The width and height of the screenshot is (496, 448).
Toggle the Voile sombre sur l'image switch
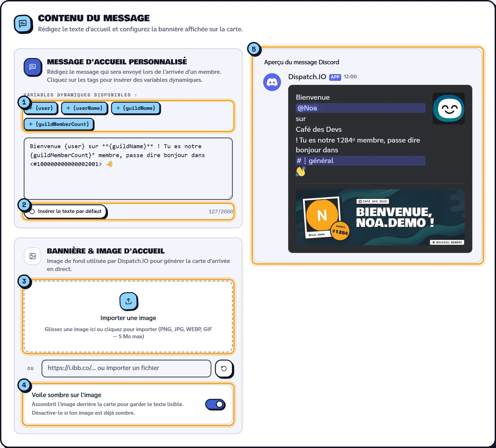[215, 405]
